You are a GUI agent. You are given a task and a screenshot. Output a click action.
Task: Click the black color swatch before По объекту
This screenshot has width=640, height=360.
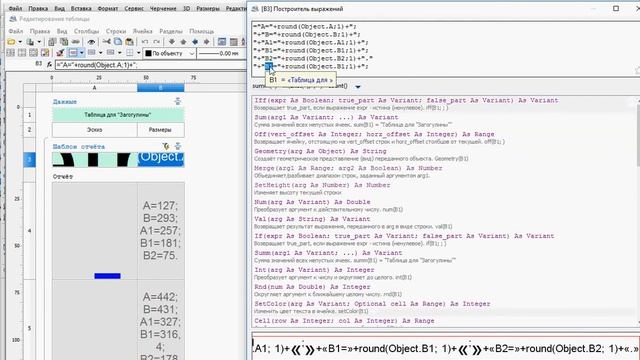point(149,53)
